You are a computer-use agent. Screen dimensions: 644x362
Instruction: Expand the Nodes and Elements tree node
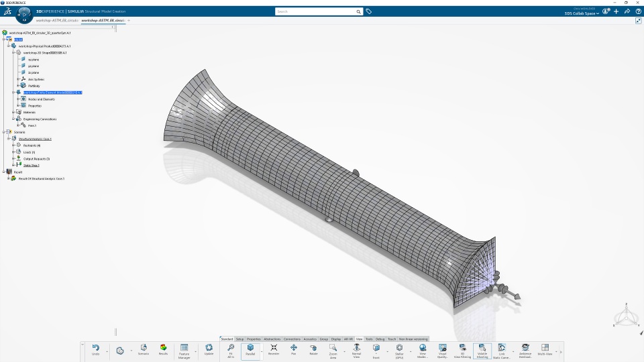pos(19,99)
